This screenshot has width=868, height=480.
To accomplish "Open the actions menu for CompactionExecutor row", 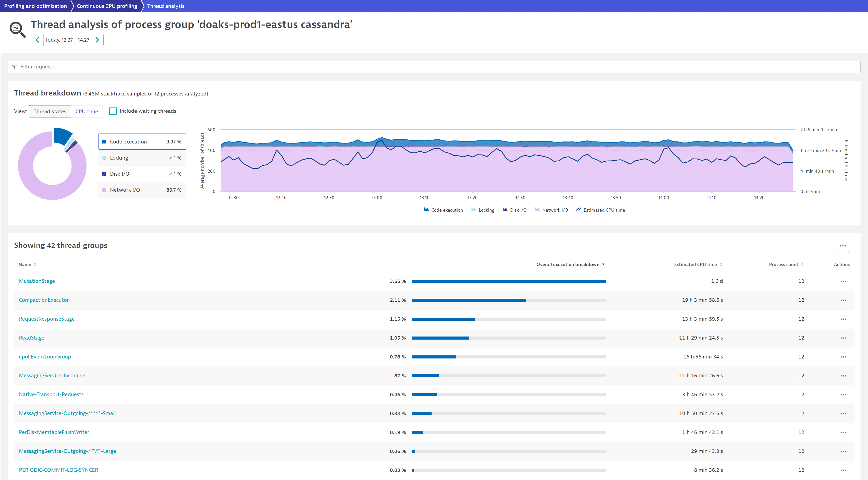I will (x=843, y=300).
